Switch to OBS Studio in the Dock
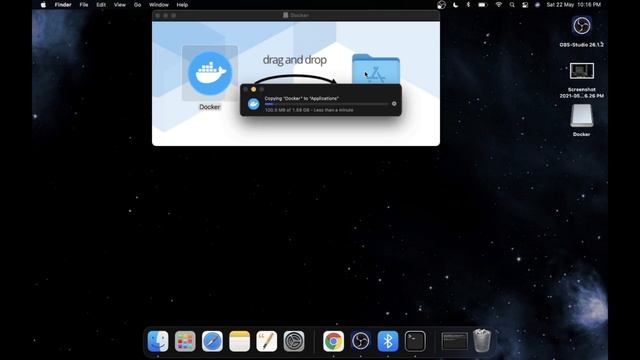 point(360,341)
